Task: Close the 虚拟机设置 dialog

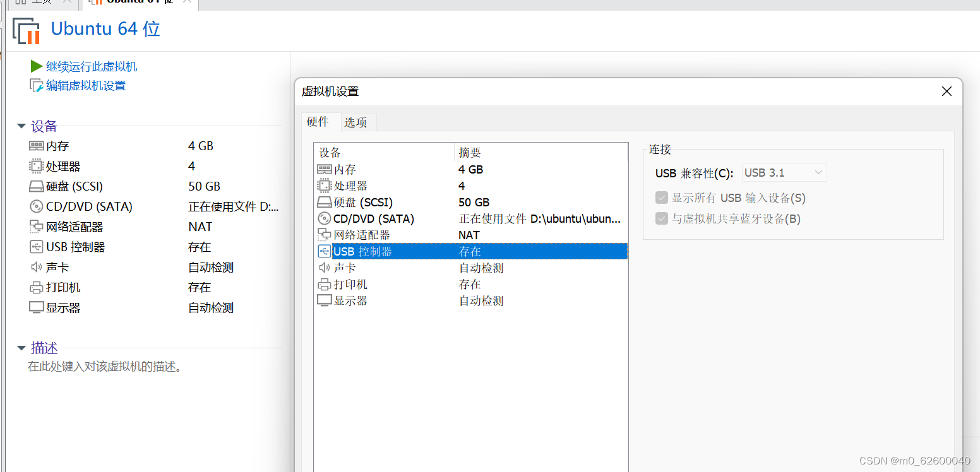Action: [x=947, y=91]
